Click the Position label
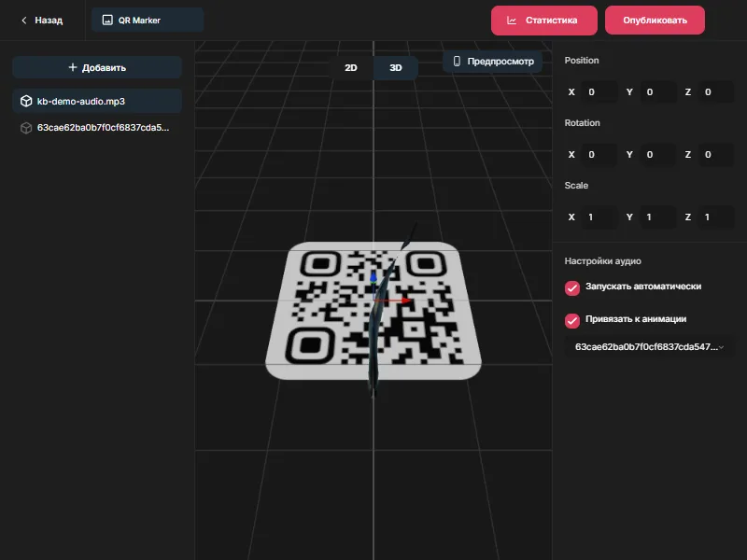747x560 pixels. click(582, 61)
